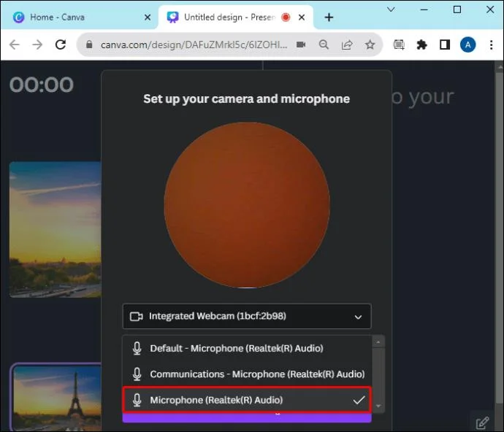Choose Default - Microphone (Realtek(R) Audio)
This screenshot has width=504, height=432.
247,349
